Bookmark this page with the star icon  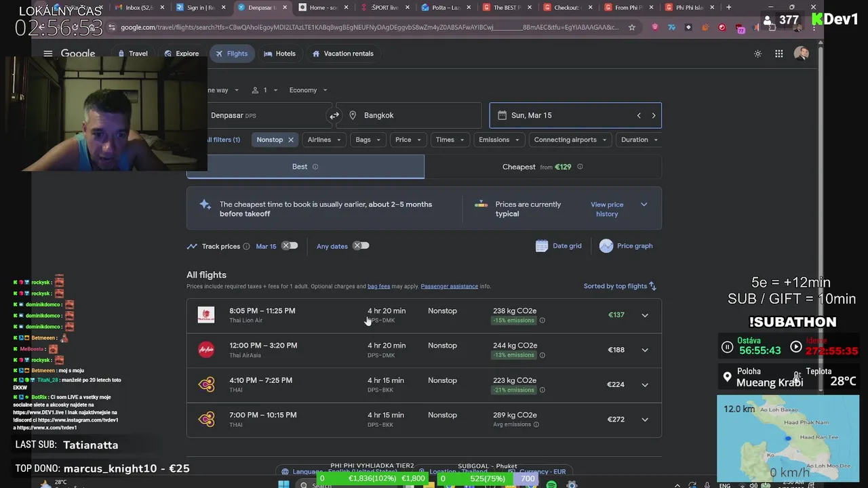tap(632, 27)
